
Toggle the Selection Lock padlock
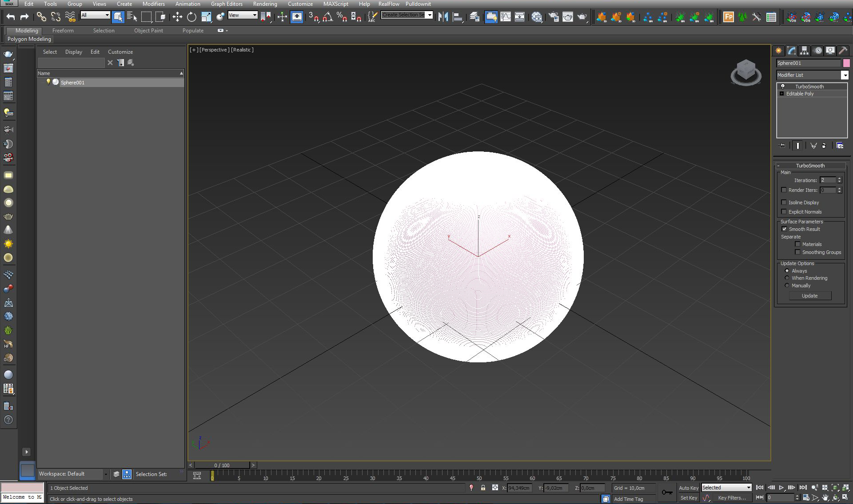coord(483,488)
